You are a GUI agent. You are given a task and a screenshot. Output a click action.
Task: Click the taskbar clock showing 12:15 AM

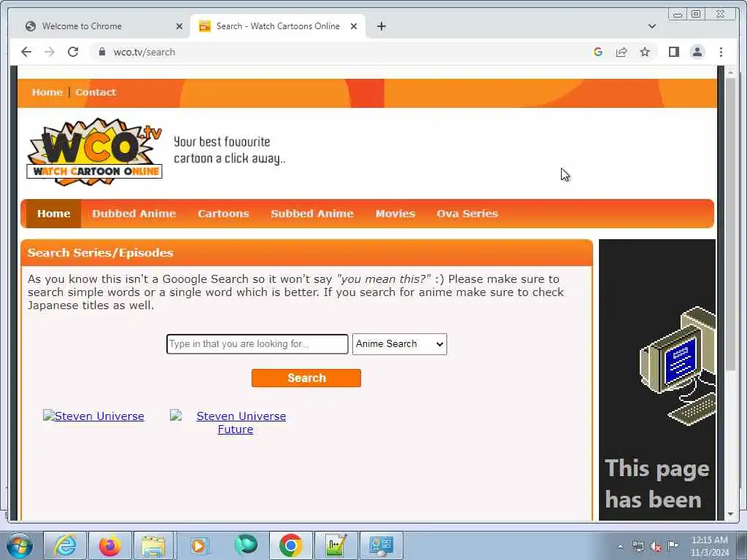(x=710, y=546)
